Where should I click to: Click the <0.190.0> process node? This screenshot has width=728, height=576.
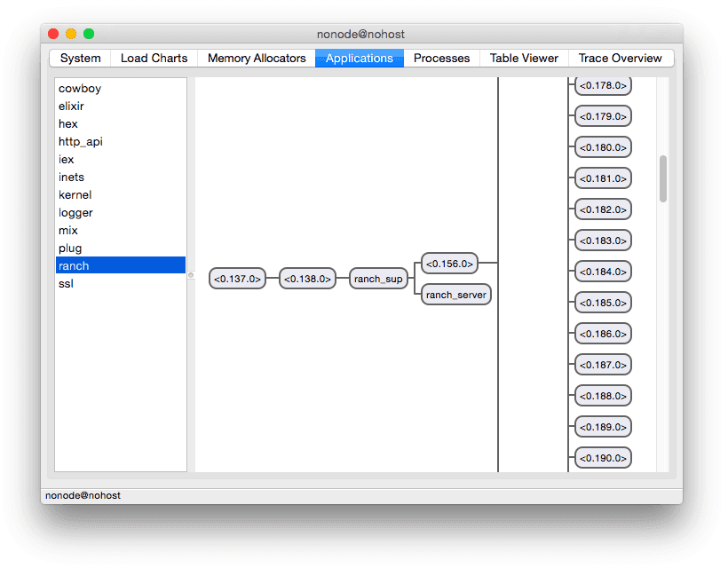[603, 458]
